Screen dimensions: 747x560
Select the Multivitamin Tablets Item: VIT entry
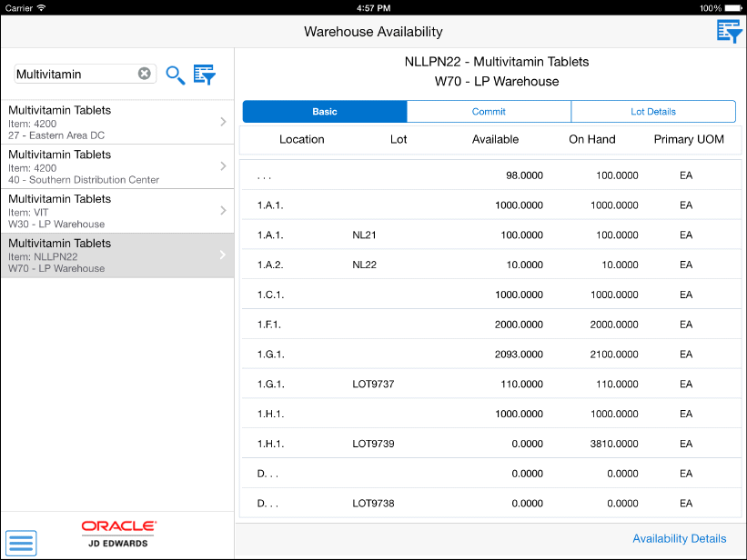pos(117,211)
